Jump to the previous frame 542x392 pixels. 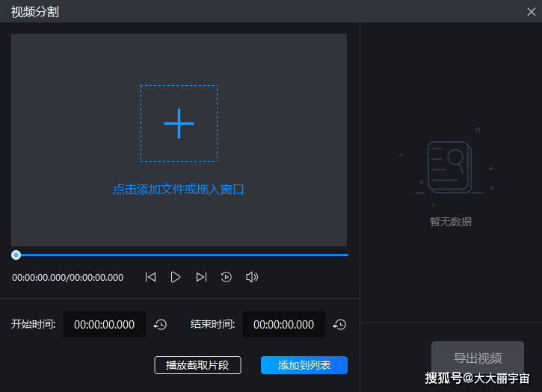(150, 277)
